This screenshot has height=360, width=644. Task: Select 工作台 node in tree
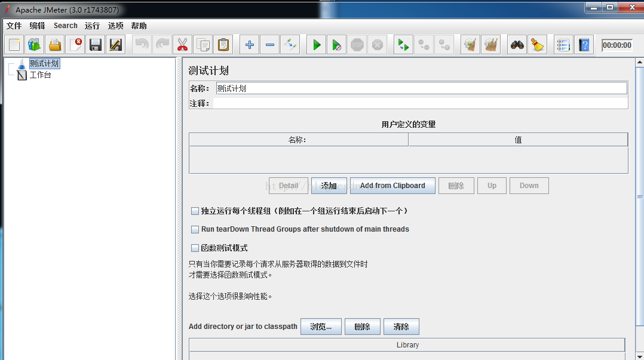pyautogui.click(x=40, y=75)
